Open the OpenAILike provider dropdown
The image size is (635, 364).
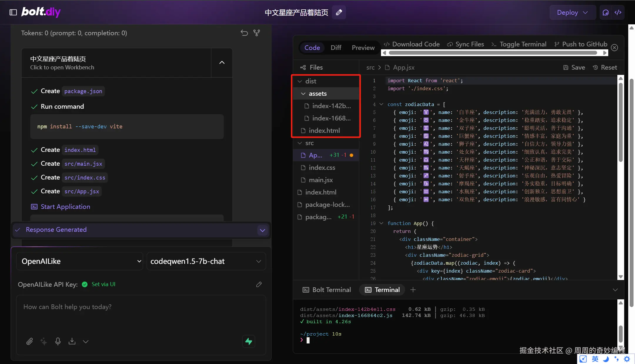[79, 261]
